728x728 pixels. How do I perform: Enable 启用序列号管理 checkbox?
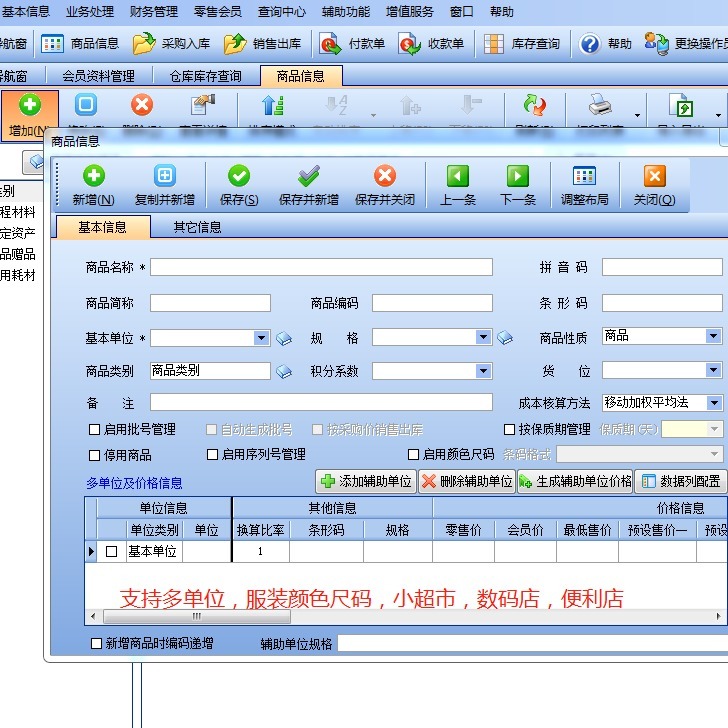(x=212, y=454)
